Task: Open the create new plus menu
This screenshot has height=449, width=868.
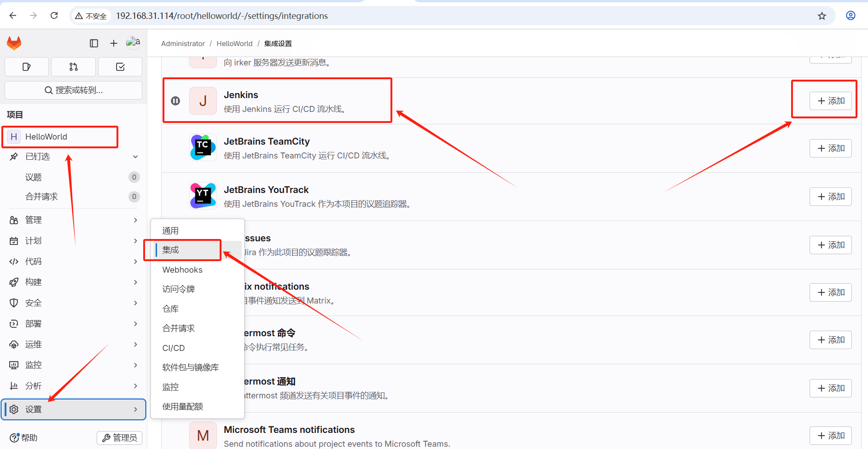Action: click(114, 43)
